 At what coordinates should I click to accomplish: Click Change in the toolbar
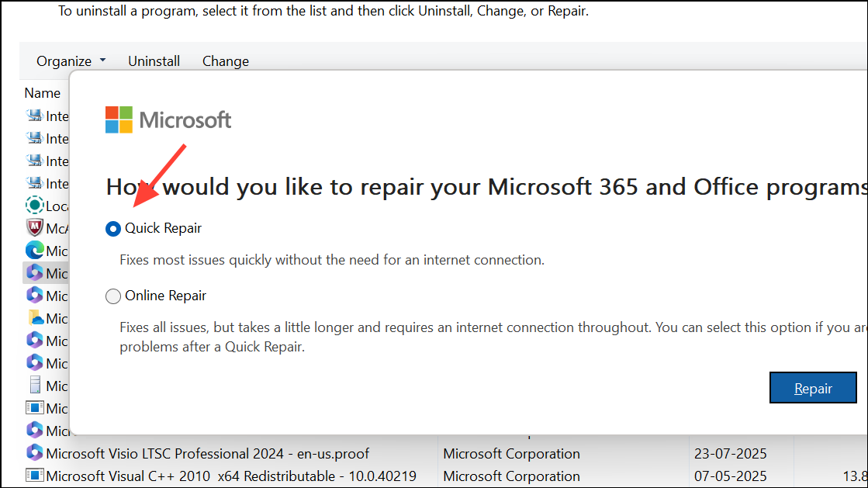tap(225, 61)
